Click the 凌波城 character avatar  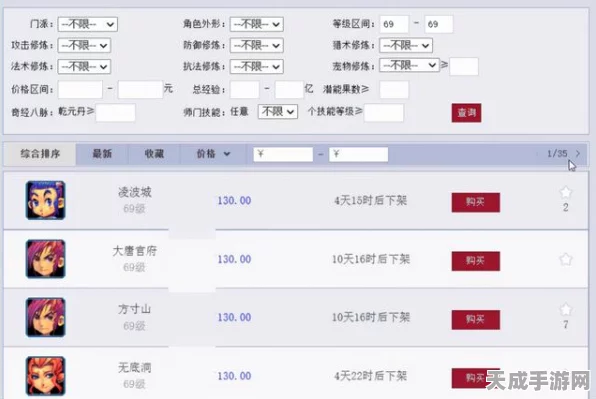pos(46,200)
